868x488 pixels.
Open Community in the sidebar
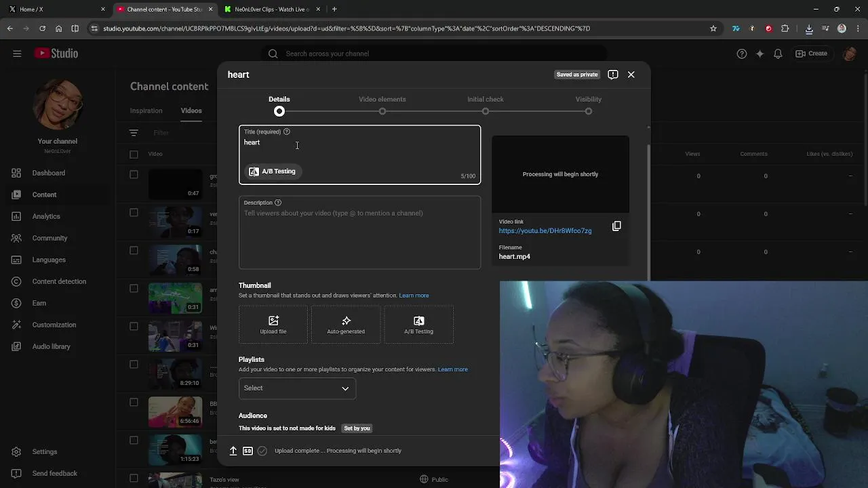(58, 238)
